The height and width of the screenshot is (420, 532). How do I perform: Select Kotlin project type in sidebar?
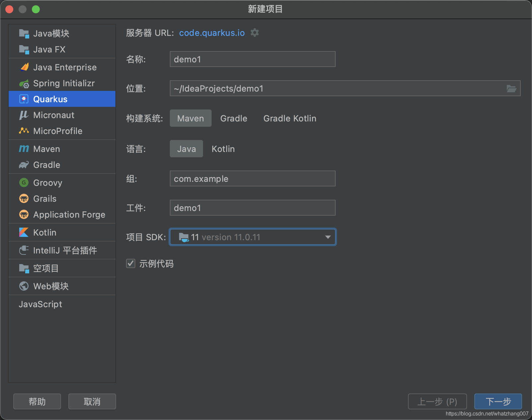pyautogui.click(x=62, y=233)
